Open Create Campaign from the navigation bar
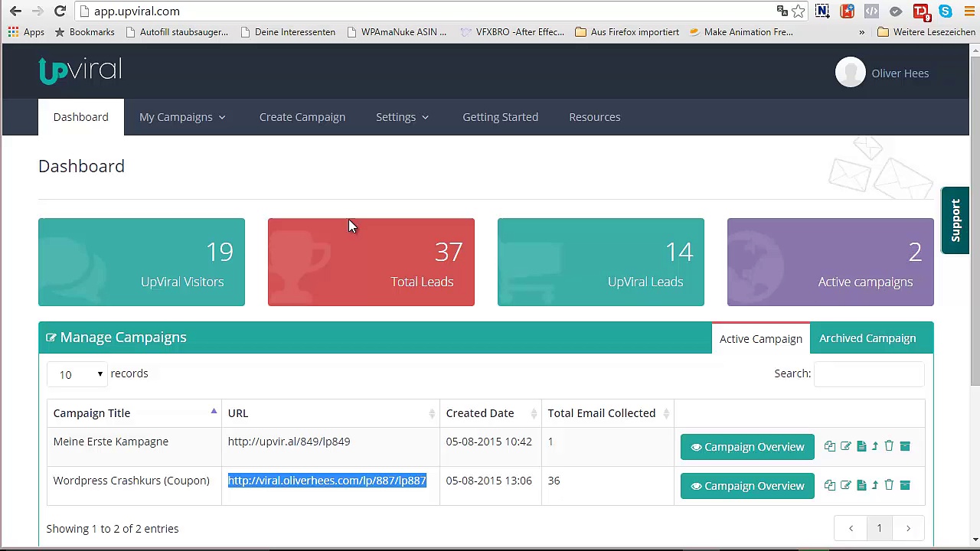Viewport: 980px width, 551px height. 302,117
